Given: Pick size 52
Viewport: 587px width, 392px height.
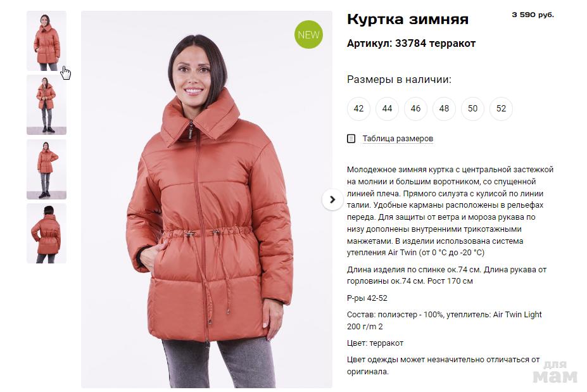Looking at the screenshot, I should click(501, 108).
